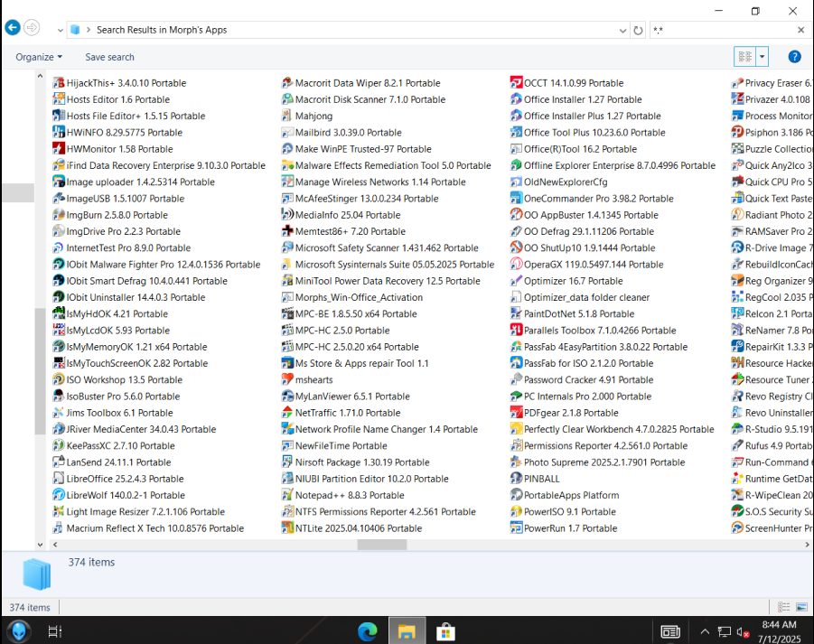Select Password Cracker 4.91 Portable entry
Screen dimensions: 814x644
(582, 380)
